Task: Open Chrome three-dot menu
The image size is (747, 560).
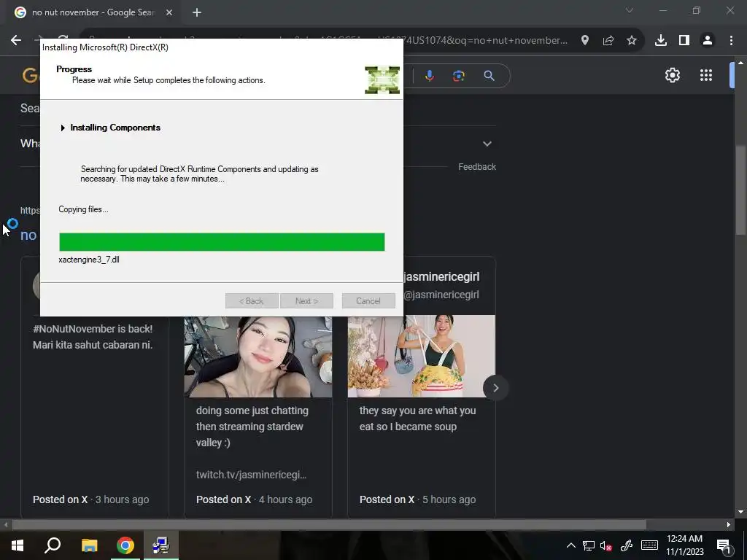Action: [731, 41]
